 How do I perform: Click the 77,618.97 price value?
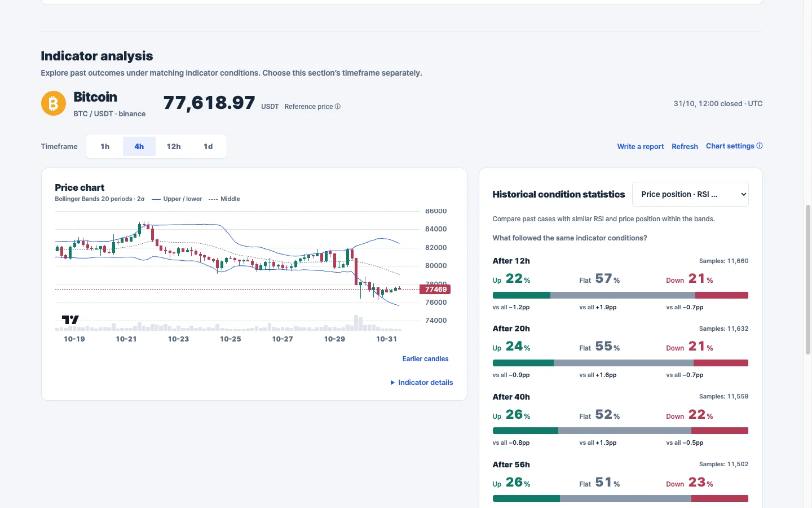[x=209, y=103]
